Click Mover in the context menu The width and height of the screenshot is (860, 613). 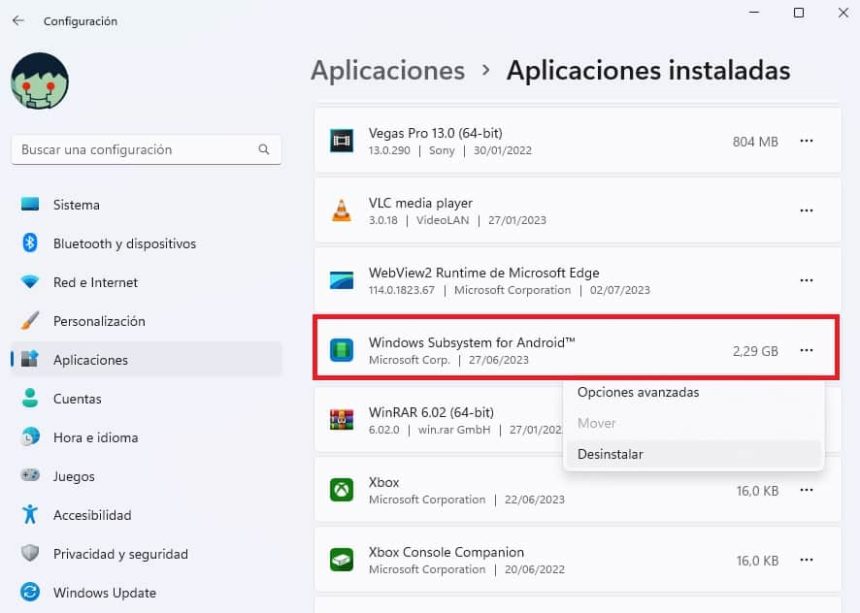693,423
